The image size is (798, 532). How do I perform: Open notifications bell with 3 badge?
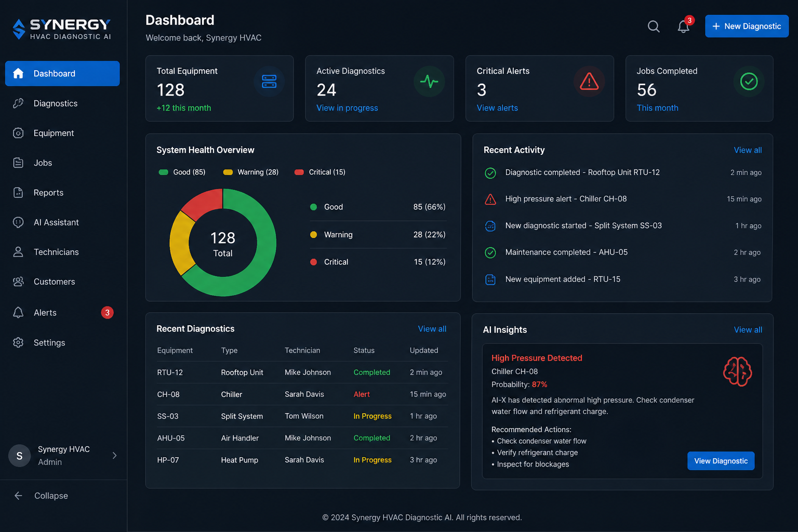tap(684, 25)
